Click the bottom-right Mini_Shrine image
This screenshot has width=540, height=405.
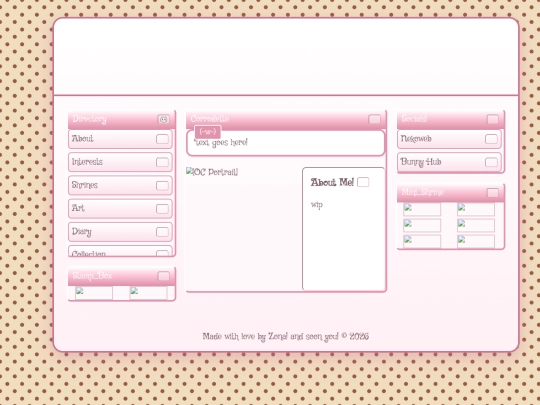click(476, 242)
